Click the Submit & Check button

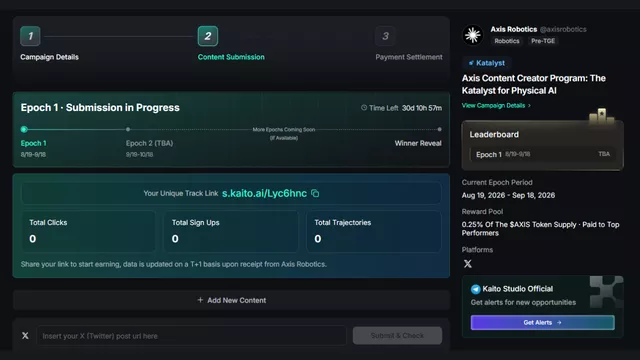pyautogui.click(x=397, y=336)
